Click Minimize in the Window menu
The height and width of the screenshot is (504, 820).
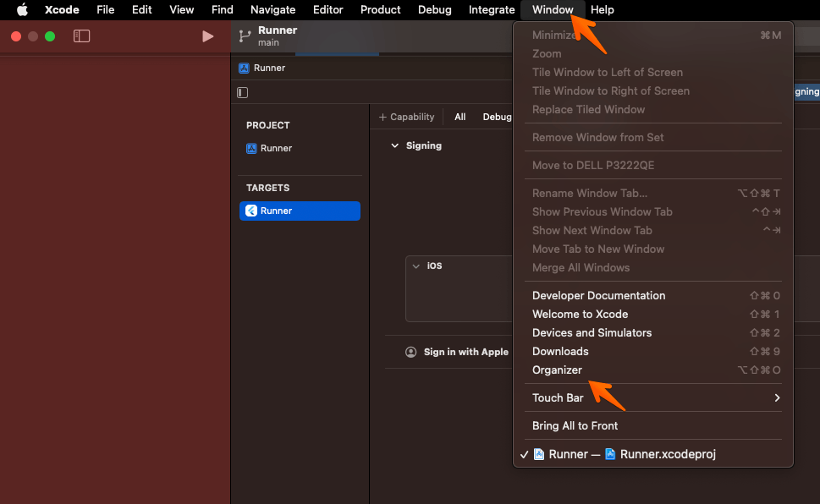point(653,35)
